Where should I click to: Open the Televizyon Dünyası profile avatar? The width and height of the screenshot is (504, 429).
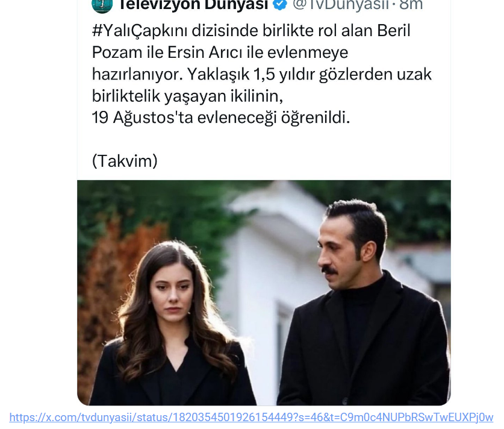tap(102, 5)
